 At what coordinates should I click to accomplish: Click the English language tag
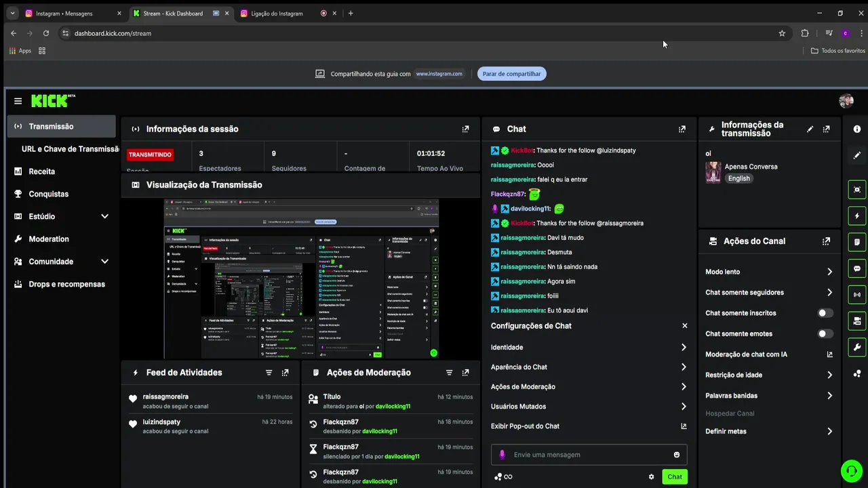pos(739,178)
